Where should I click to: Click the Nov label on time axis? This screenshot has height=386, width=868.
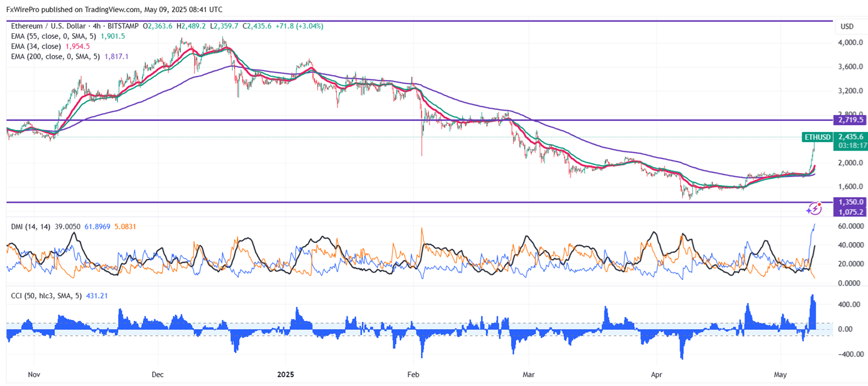[35, 375]
